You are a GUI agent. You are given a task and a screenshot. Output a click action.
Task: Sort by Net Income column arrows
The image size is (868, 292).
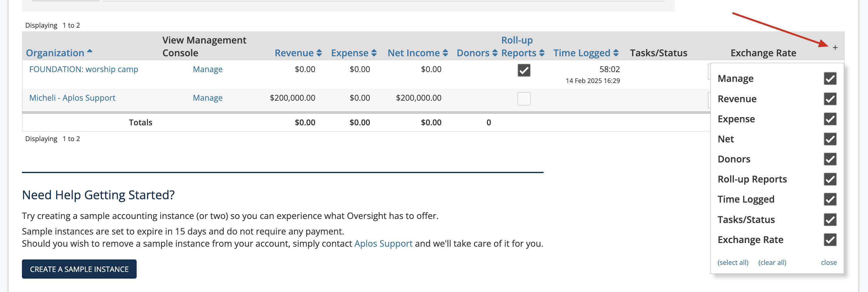pyautogui.click(x=445, y=53)
